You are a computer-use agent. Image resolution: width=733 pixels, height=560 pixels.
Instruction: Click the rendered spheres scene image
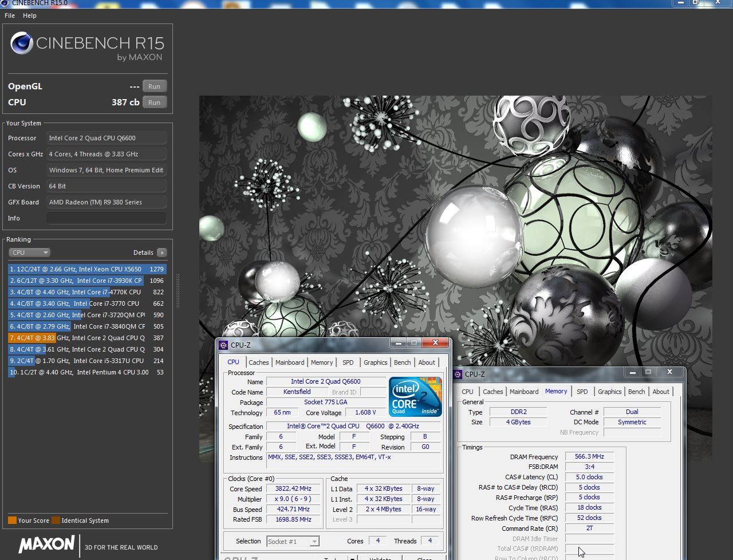pyautogui.click(x=455, y=278)
